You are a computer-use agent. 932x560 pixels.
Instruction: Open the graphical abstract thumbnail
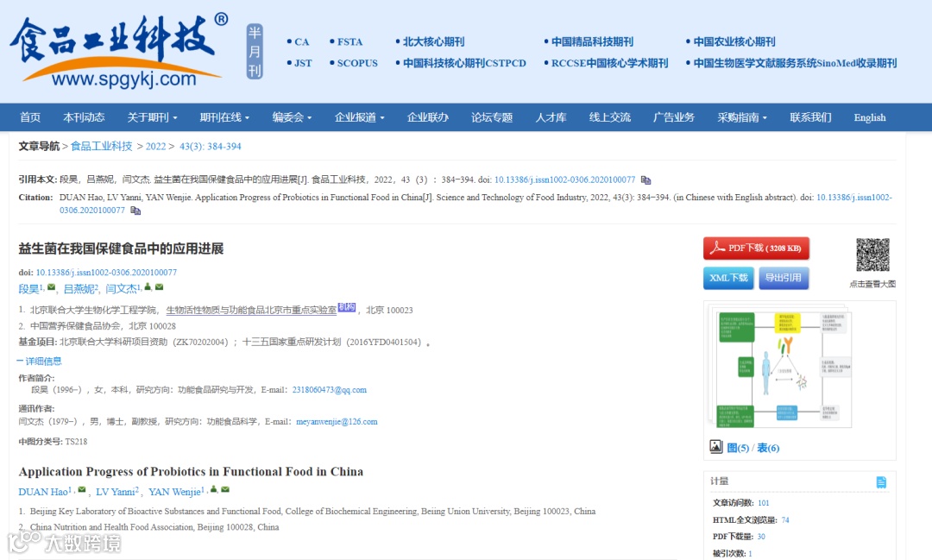pos(780,366)
